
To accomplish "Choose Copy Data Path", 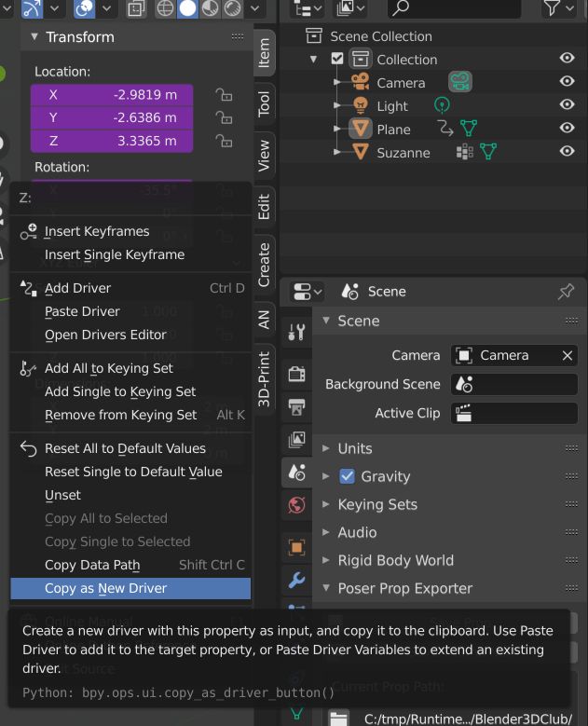I will pyautogui.click(x=131, y=565).
